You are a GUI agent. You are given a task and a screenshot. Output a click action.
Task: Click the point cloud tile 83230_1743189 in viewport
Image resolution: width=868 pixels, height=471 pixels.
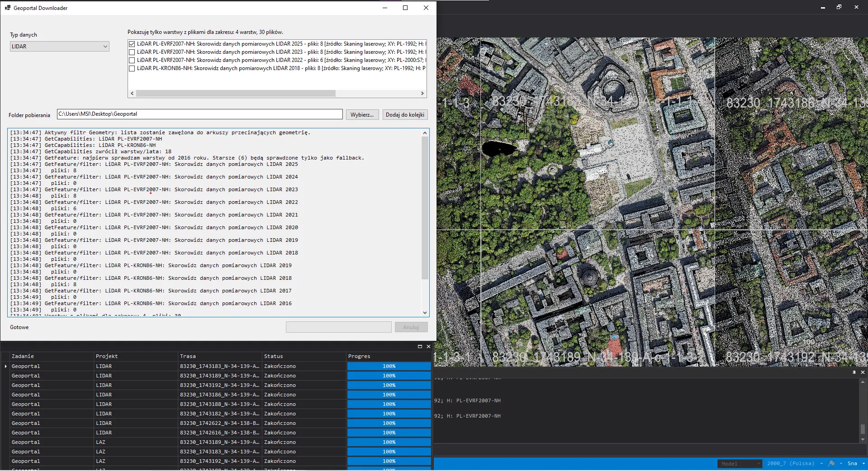(597, 298)
